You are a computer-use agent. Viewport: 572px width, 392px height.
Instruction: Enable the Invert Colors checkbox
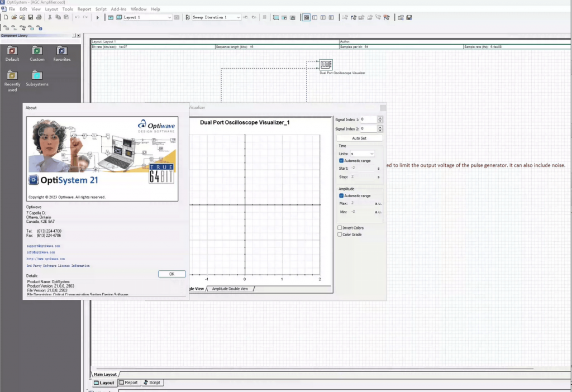click(x=340, y=227)
